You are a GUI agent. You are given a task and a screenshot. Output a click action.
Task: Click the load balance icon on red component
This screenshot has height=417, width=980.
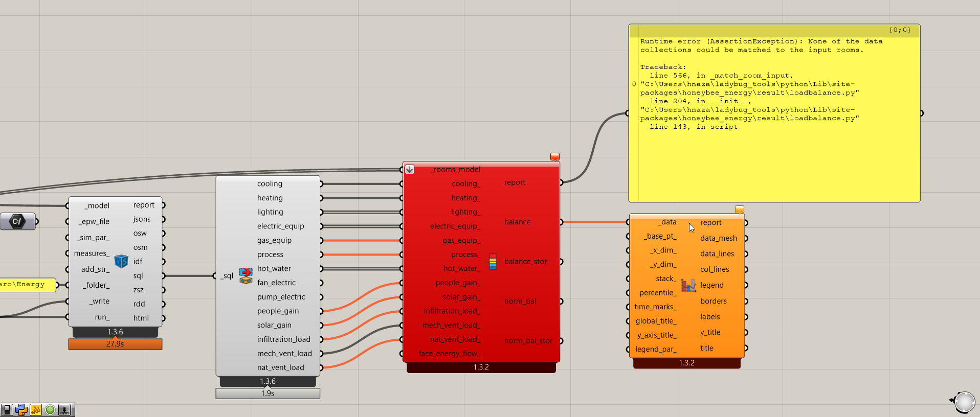coord(493,262)
